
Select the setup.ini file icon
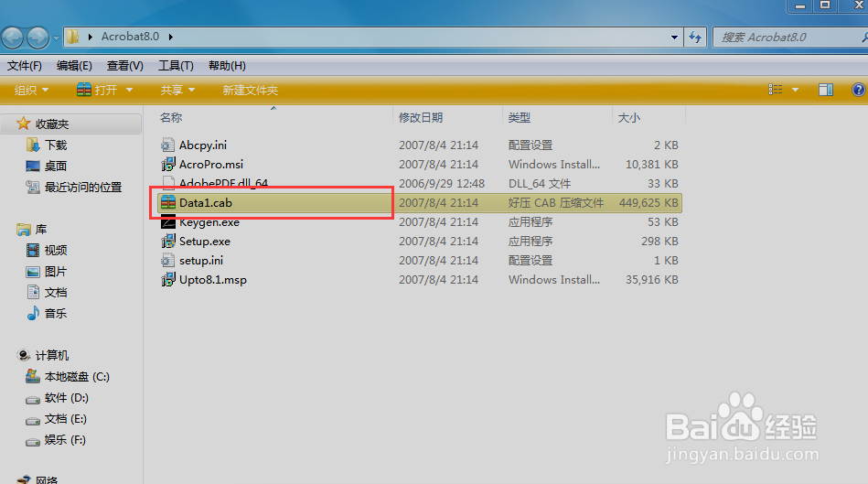[x=167, y=260]
